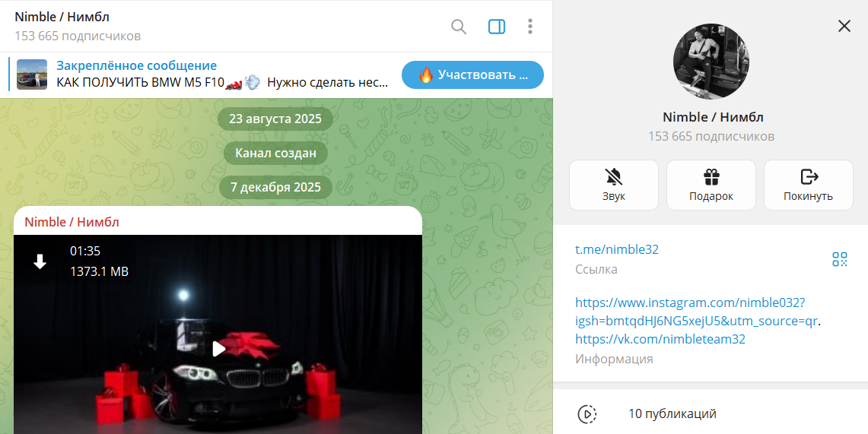The image size is (868, 434).
Task: Play the BMW video
Action: point(218,348)
